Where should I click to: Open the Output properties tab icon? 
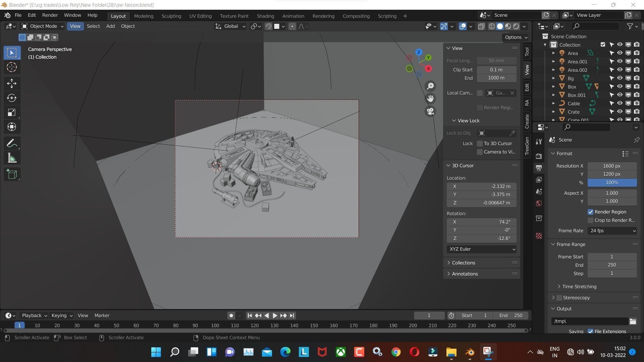click(539, 168)
